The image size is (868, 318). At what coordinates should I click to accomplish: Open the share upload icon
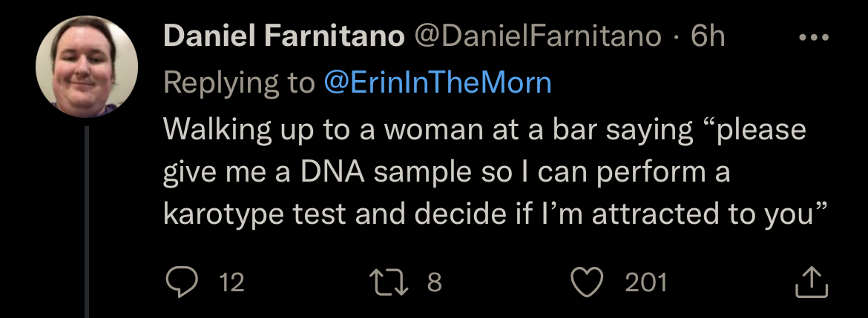[x=812, y=282]
